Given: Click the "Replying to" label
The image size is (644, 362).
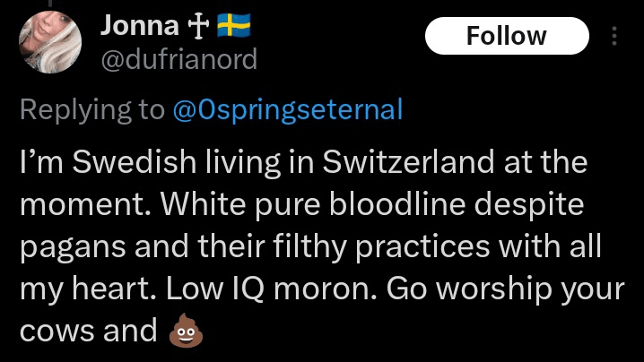Looking at the screenshot, I should (90, 110).
